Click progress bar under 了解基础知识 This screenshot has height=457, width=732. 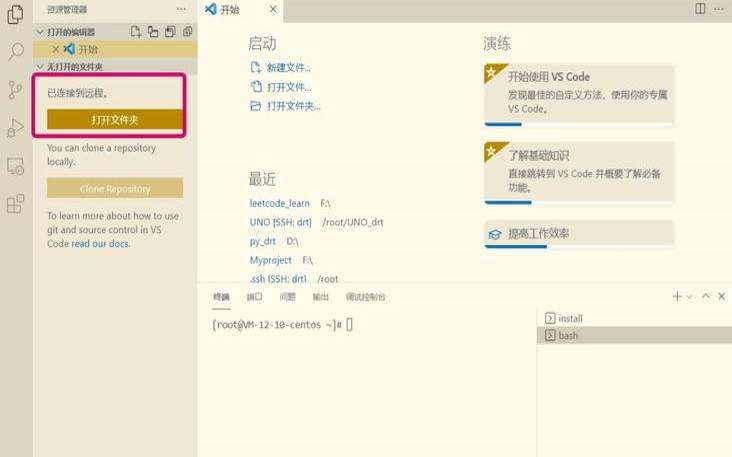click(579, 203)
